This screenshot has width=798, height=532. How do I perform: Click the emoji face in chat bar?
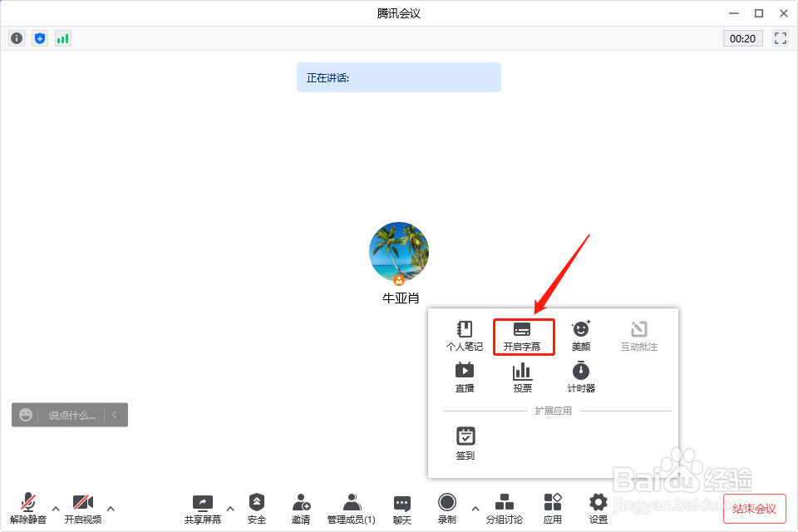click(x=26, y=415)
